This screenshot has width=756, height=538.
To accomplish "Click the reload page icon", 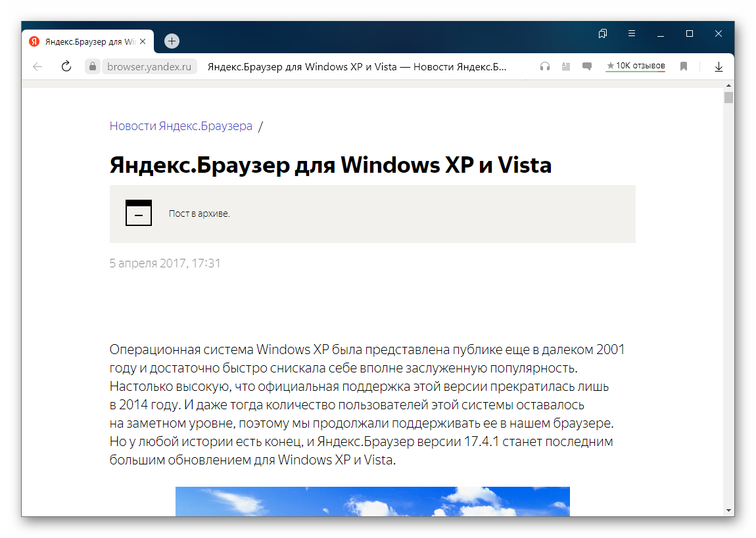I will pyautogui.click(x=66, y=66).
